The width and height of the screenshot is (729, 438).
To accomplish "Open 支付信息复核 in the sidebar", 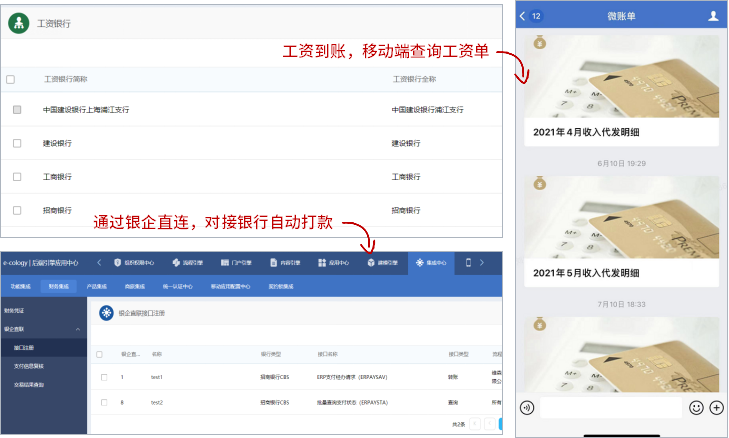I will tap(30, 366).
